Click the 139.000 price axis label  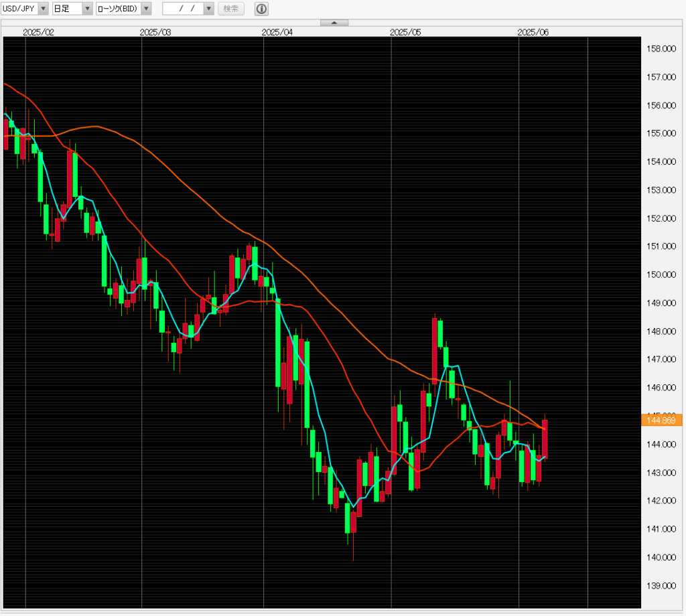point(660,586)
